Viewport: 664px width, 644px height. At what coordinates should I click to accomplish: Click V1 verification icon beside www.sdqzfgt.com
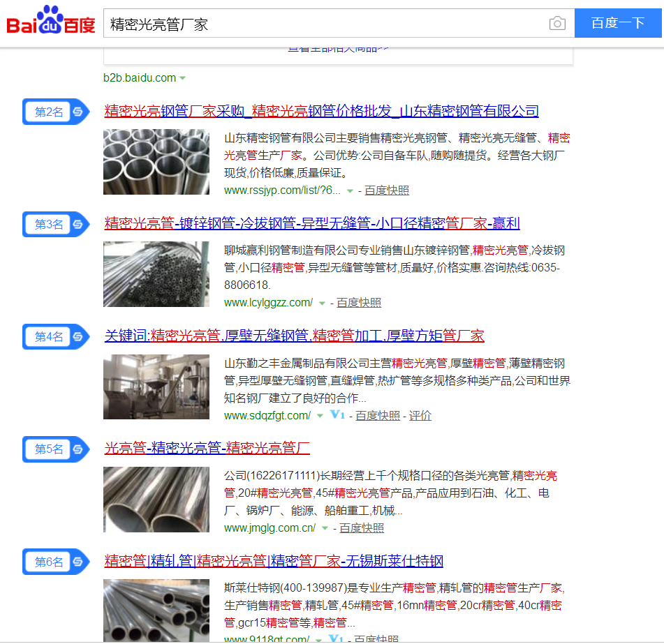(337, 415)
